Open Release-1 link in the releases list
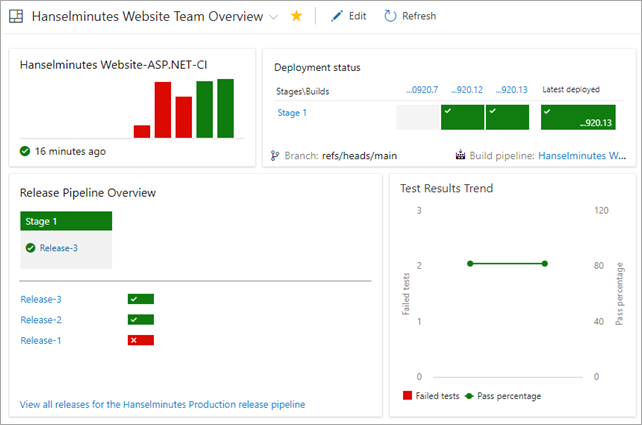This screenshot has height=425, width=642. [x=41, y=340]
